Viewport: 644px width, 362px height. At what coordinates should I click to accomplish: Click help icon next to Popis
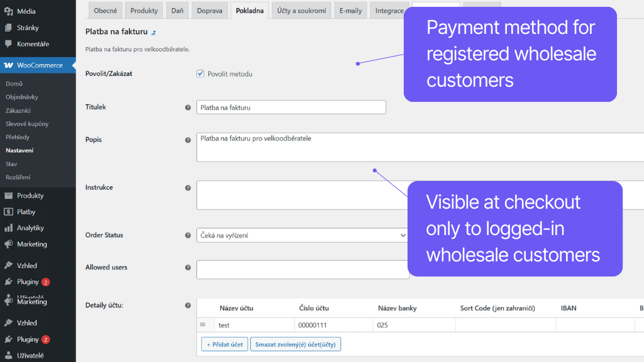(x=187, y=140)
